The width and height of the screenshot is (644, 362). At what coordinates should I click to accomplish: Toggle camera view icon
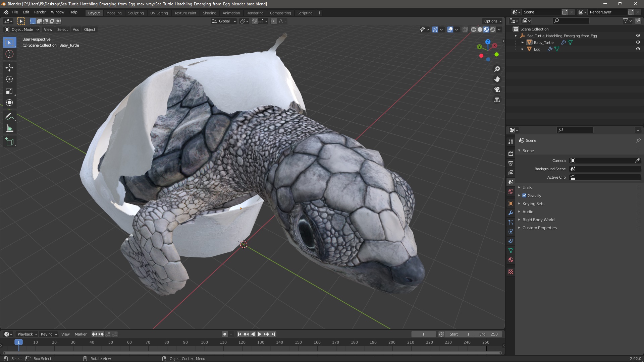pos(497,89)
